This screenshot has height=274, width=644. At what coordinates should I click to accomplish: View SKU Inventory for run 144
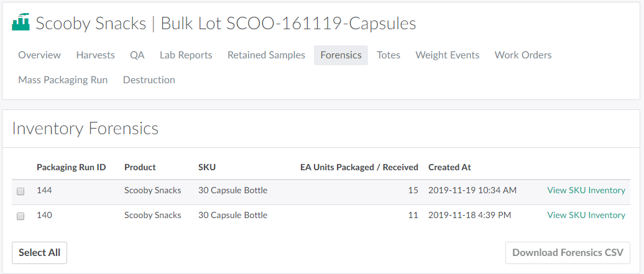[x=586, y=191]
